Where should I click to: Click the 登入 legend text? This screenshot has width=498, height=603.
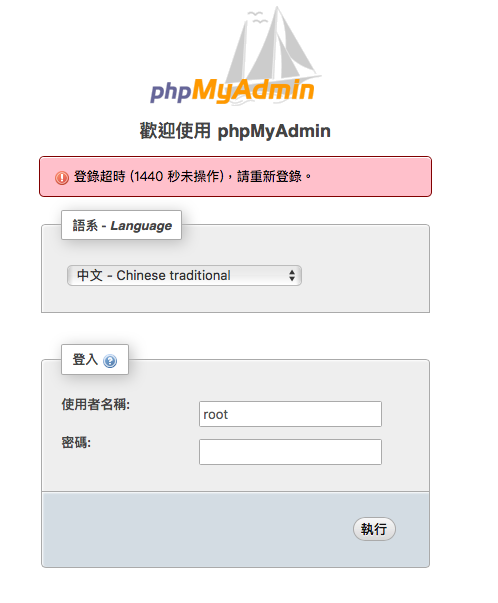[x=85, y=360]
